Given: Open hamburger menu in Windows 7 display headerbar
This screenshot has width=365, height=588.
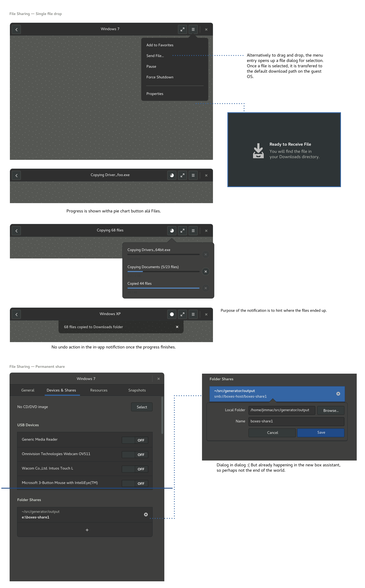Looking at the screenshot, I should pyautogui.click(x=193, y=29).
